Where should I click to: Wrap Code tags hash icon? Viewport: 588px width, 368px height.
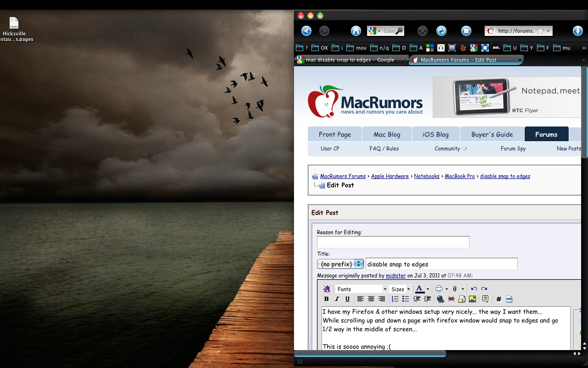(499, 299)
